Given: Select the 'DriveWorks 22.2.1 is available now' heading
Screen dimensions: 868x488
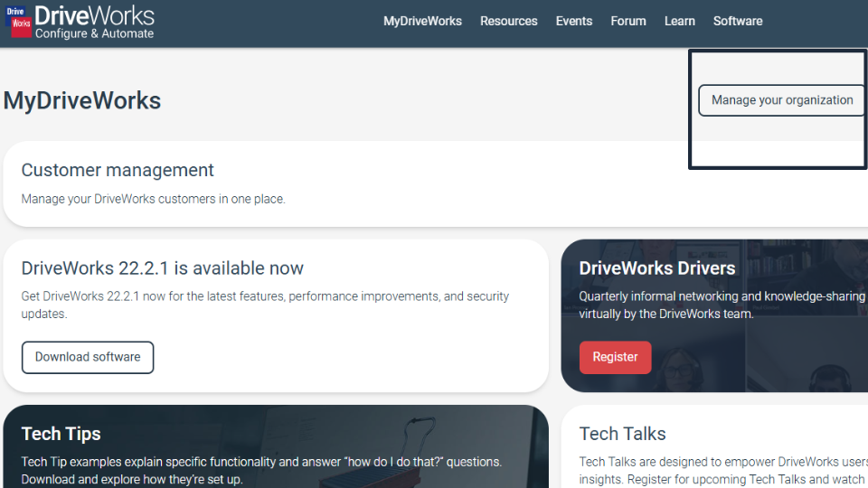Looking at the screenshot, I should [x=163, y=268].
